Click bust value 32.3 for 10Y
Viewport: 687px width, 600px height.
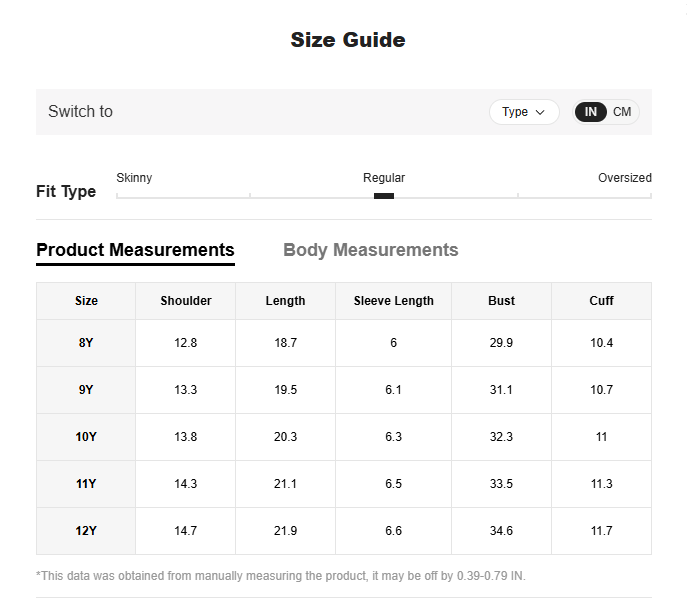click(x=501, y=437)
